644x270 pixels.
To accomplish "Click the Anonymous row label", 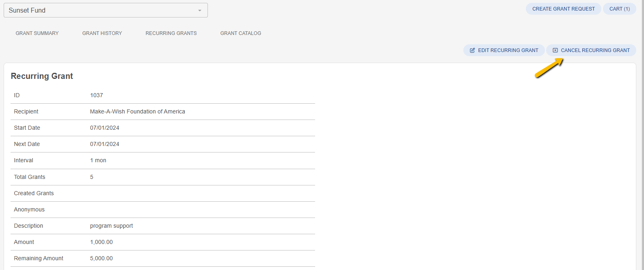I will click(29, 209).
